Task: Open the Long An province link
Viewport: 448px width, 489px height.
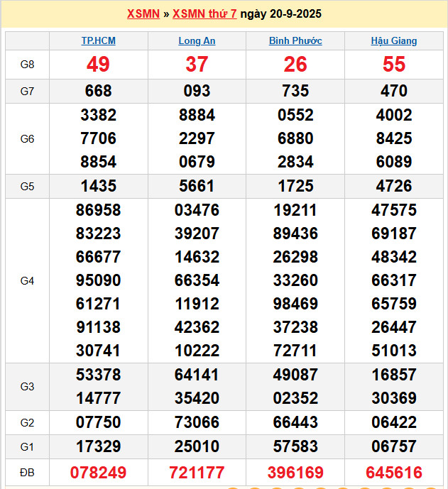Action: [197, 41]
